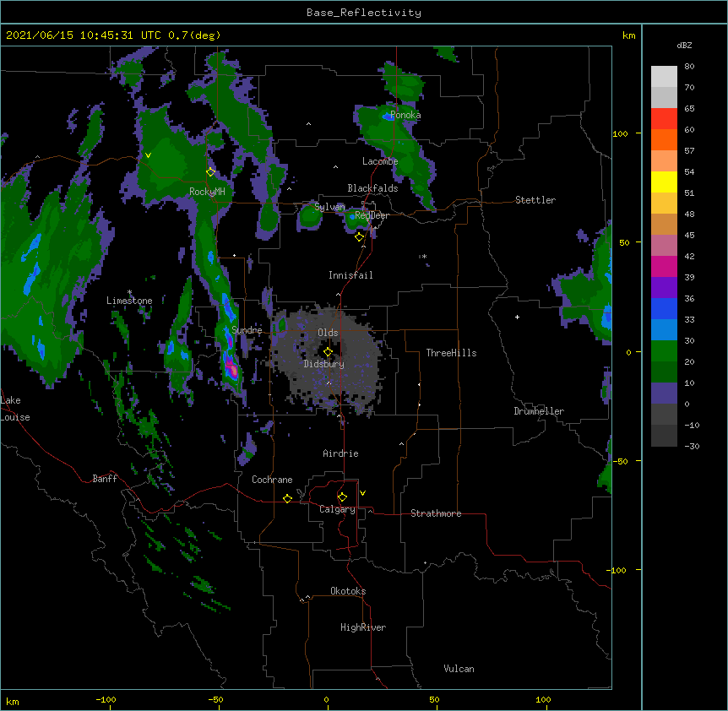The image size is (728, 711).
Task: Click the Limestone label
Action: (x=129, y=301)
